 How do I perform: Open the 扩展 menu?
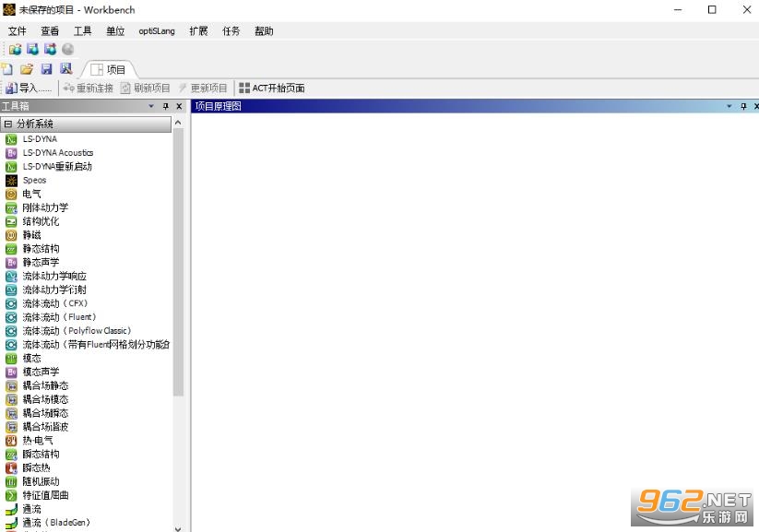(x=198, y=31)
